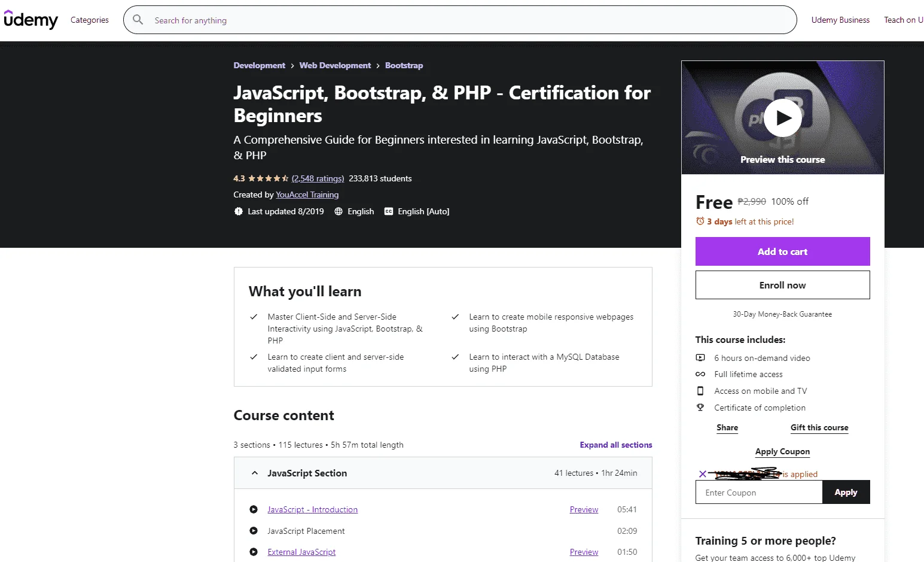The image size is (924, 562).
Task: Click the search magnifier icon
Action: coord(138,20)
